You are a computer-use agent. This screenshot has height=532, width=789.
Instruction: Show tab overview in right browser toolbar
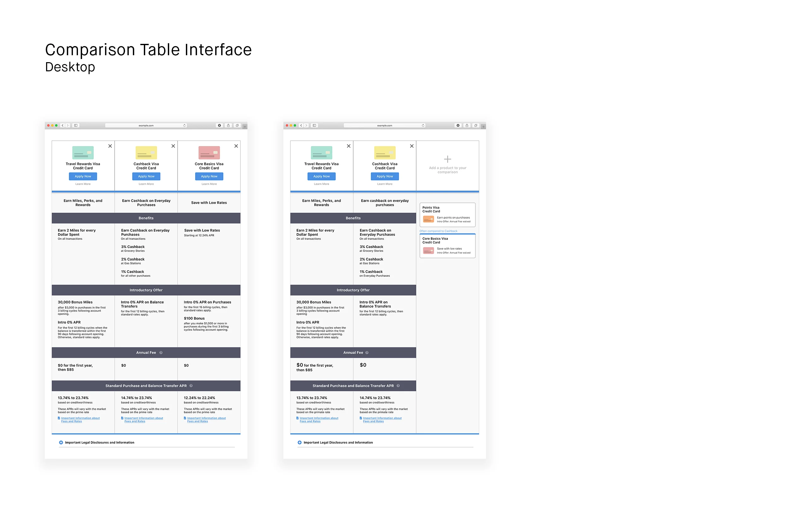476,126
